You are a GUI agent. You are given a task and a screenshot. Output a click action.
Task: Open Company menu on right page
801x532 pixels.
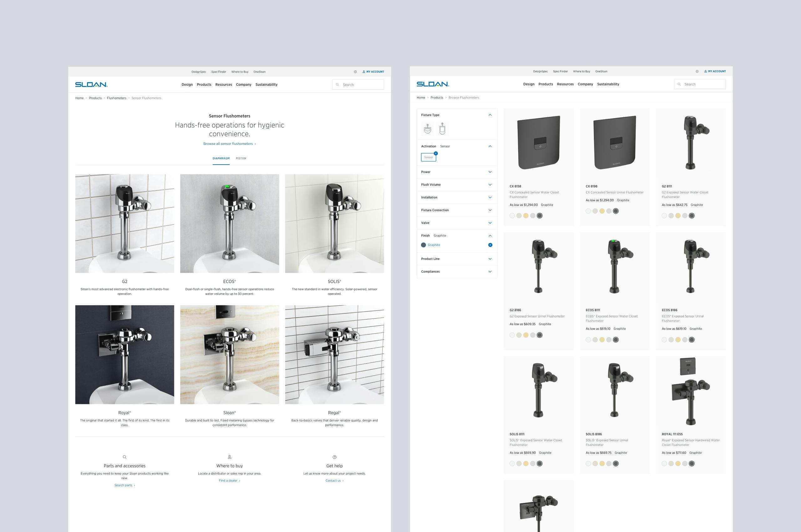[x=585, y=84]
